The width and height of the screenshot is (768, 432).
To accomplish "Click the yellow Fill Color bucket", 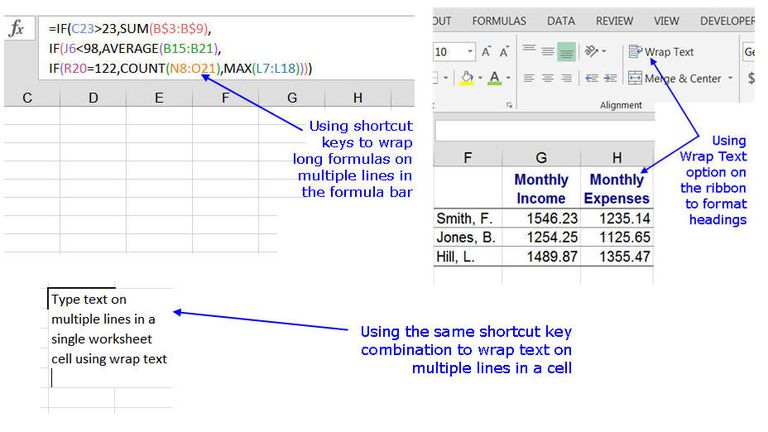I will point(467,78).
